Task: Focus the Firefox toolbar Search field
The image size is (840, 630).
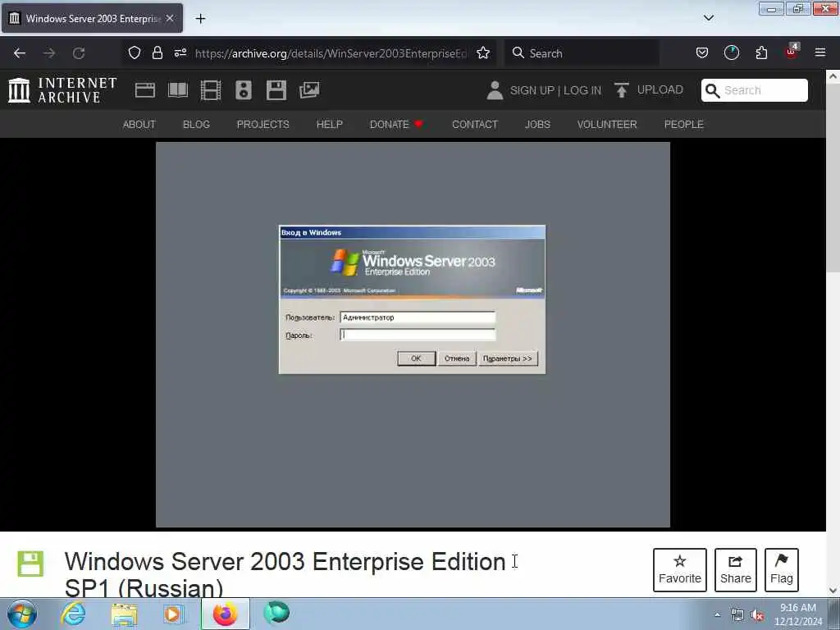Action: pos(582,53)
